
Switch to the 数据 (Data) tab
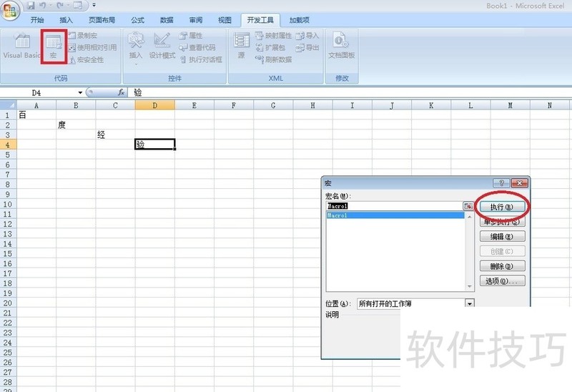(167, 20)
